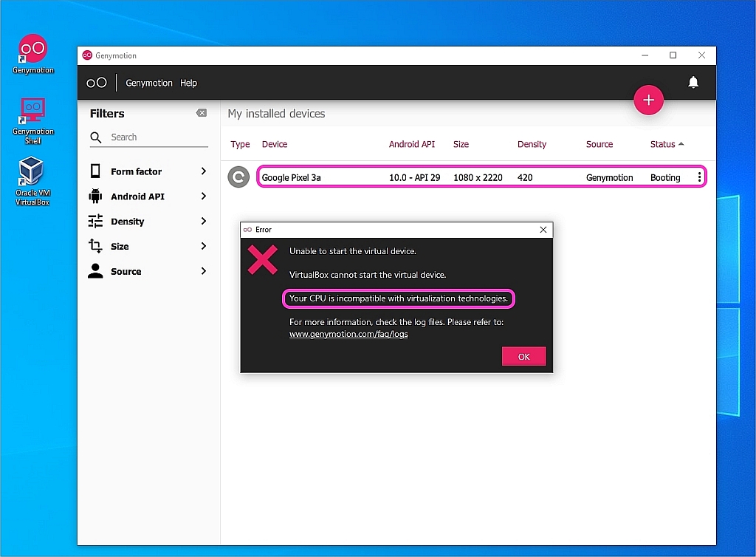Viewport: 756px width, 557px height.
Task: Click the Size crop icon
Action: 95,246
